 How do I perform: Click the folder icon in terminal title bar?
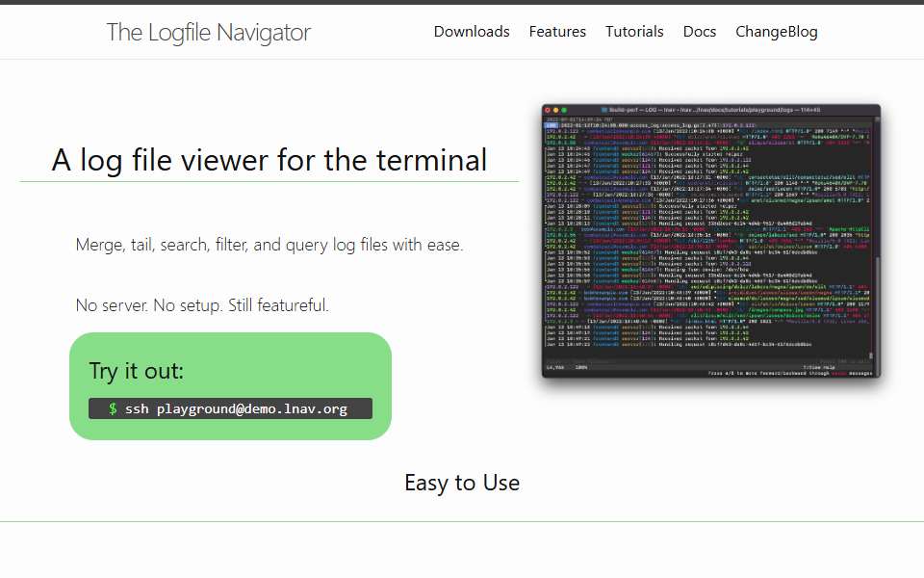(x=604, y=110)
